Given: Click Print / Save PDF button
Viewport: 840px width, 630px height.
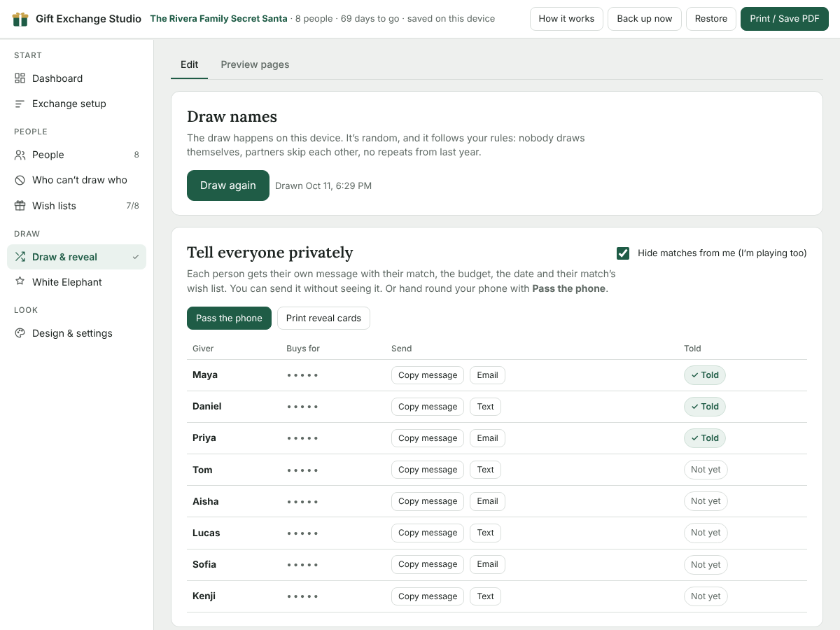Looking at the screenshot, I should [x=785, y=19].
